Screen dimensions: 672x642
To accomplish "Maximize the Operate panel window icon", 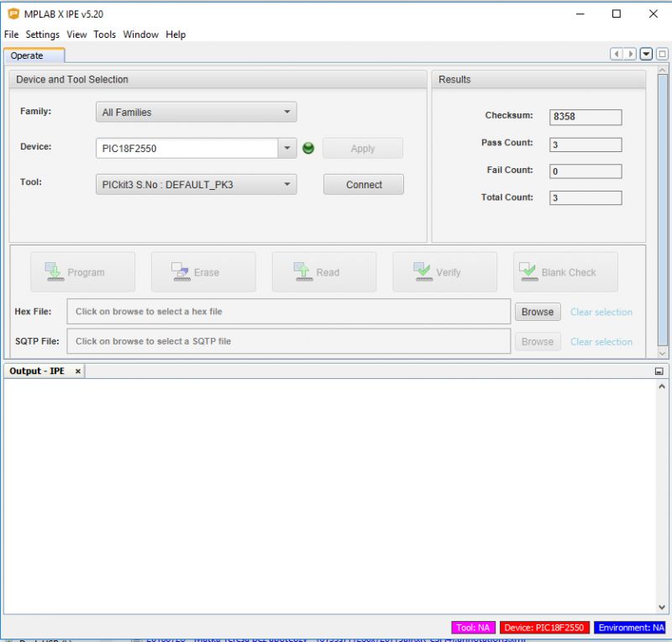I will (662, 54).
